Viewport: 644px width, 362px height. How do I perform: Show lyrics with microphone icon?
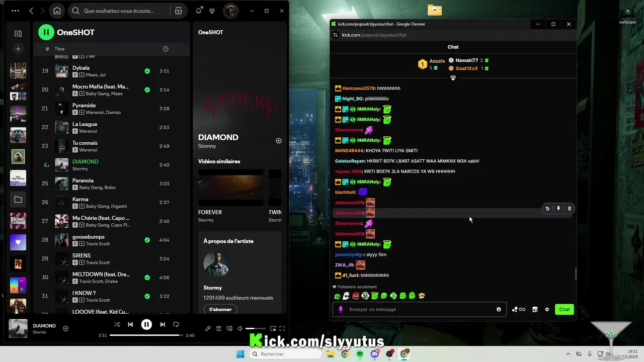point(208,329)
